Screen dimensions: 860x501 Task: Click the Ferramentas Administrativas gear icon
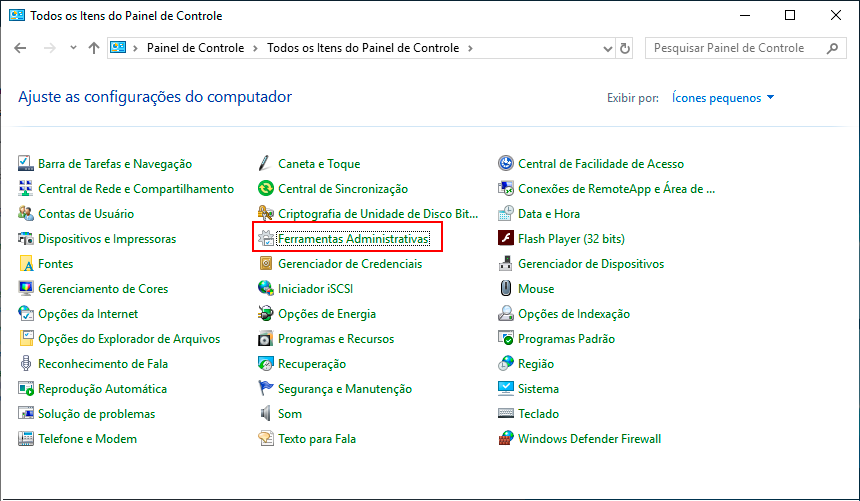pyautogui.click(x=265, y=239)
